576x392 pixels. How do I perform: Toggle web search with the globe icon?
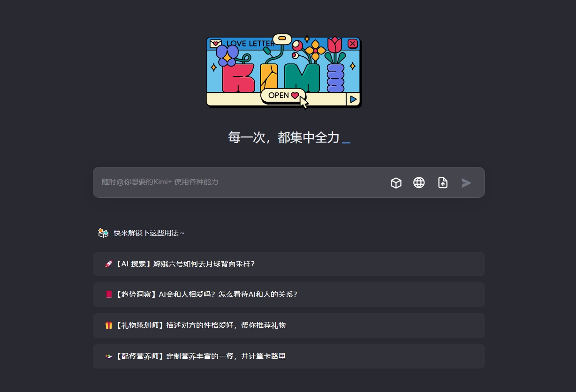point(419,183)
